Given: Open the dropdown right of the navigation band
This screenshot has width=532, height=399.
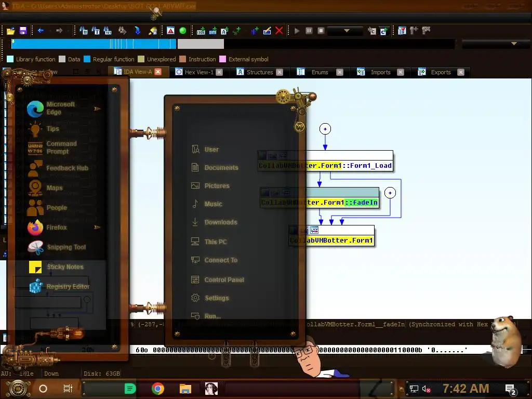Looking at the screenshot, I should tap(495, 44).
